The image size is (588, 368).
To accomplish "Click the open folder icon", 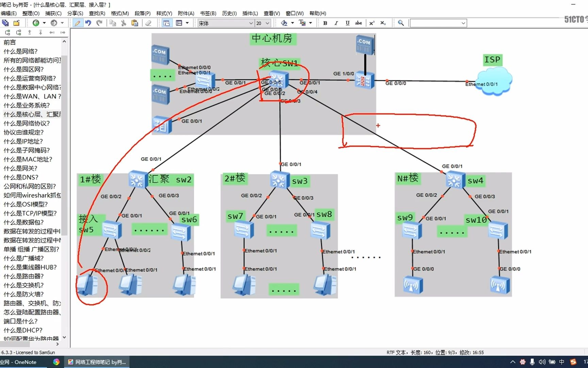I will coord(16,23).
